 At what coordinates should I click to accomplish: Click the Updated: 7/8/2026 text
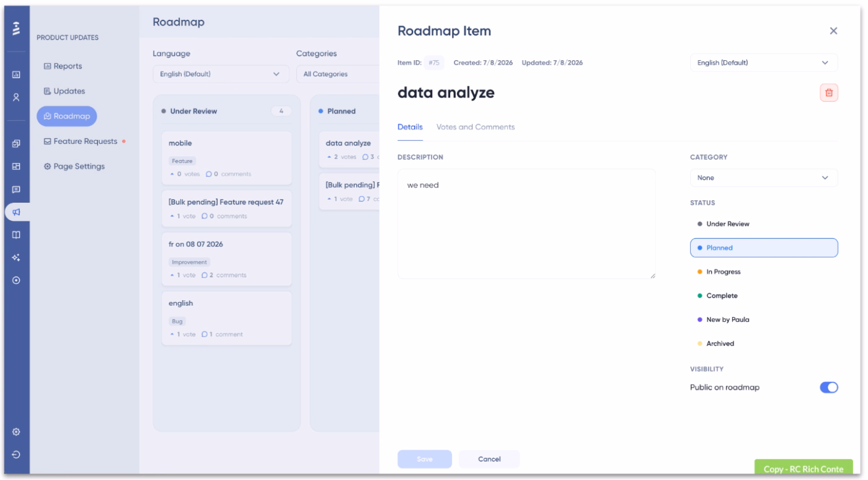tap(552, 63)
